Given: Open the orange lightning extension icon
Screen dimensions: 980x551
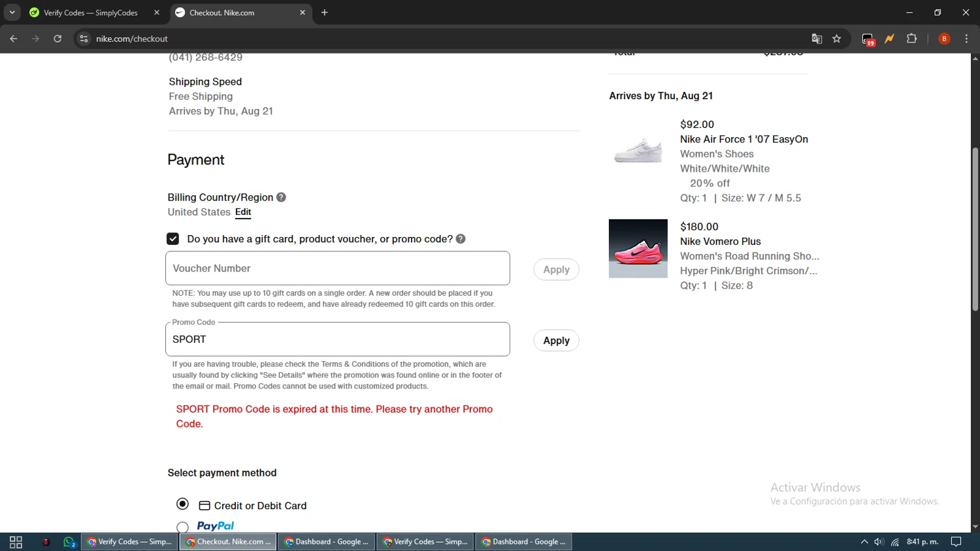Looking at the screenshot, I should pyautogui.click(x=889, y=39).
